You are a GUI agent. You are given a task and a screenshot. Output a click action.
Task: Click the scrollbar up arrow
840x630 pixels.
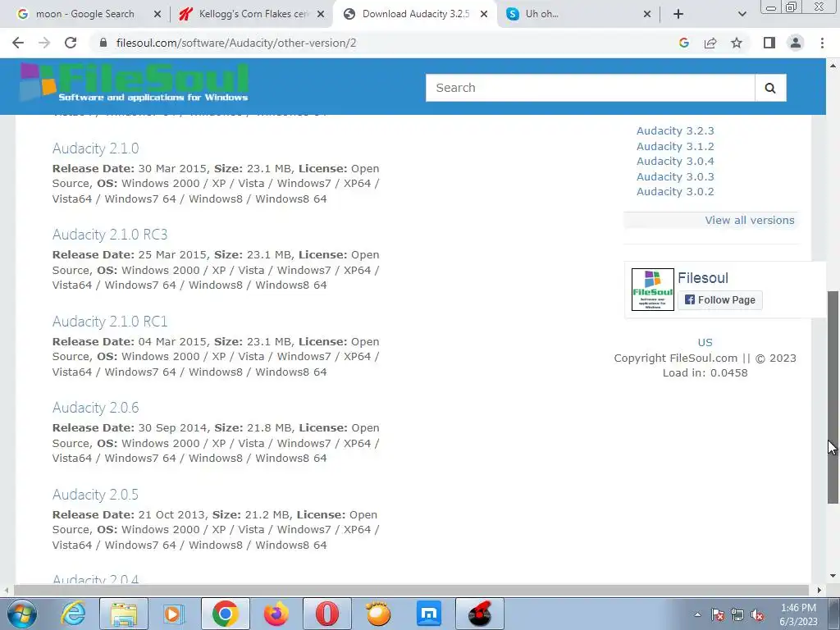click(833, 66)
